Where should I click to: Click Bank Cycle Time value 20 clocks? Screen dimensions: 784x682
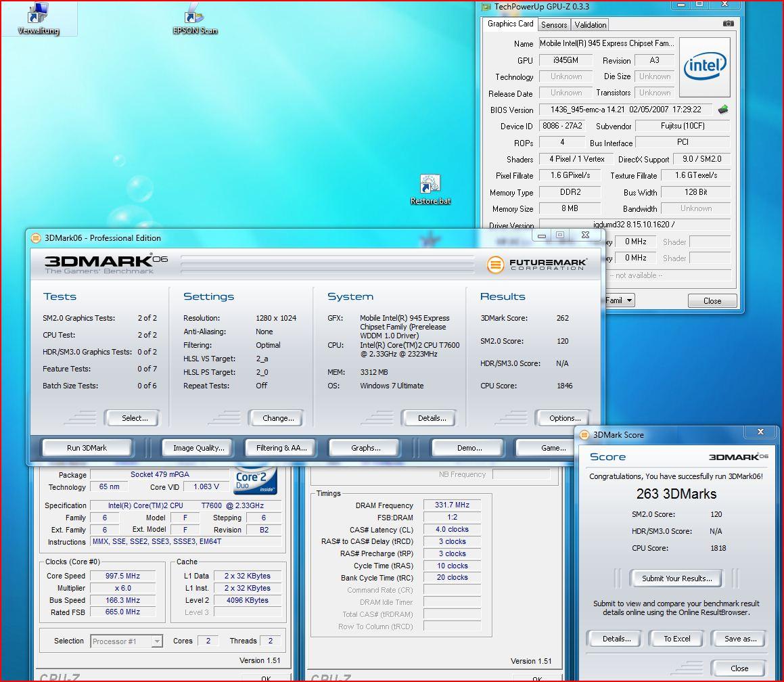[452, 578]
